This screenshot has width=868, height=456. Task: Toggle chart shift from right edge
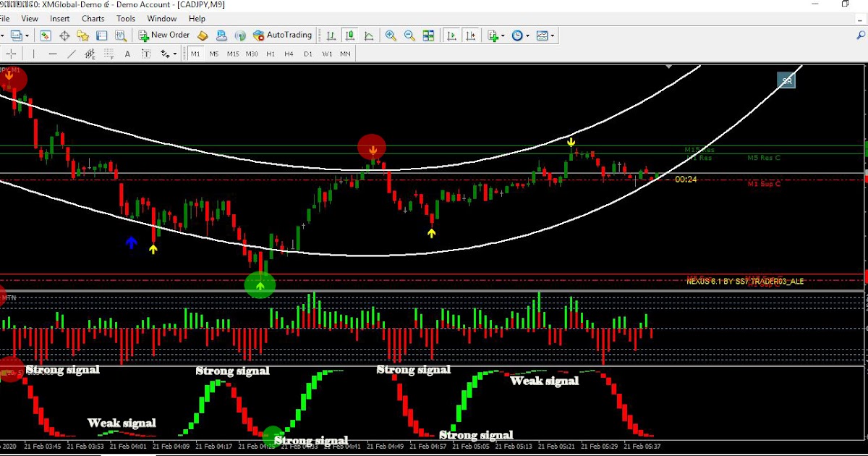click(471, 35)
